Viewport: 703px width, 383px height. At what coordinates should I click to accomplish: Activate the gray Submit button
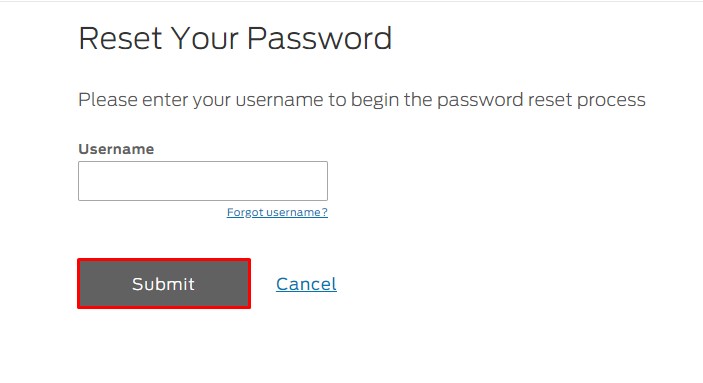click(x=164, y=283)
